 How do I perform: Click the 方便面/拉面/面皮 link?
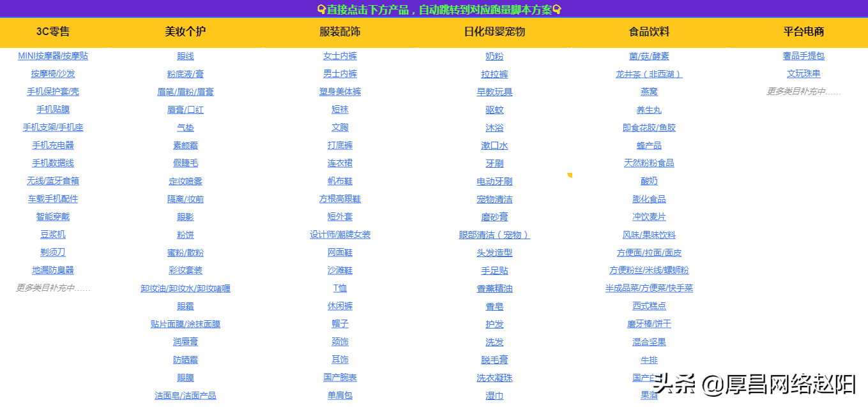[649, 253]
